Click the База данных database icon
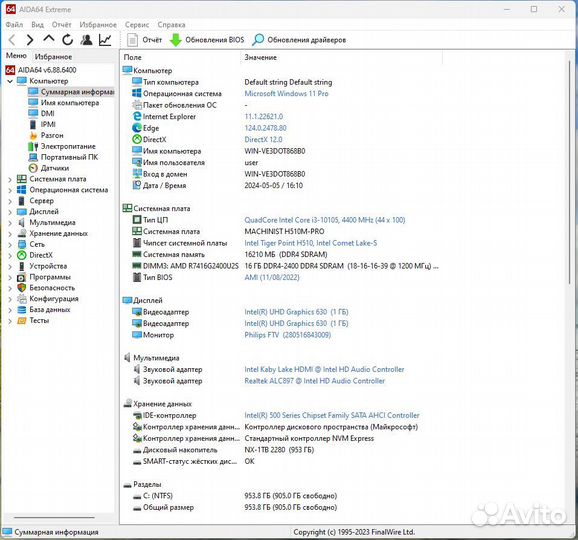 [22, 310]
